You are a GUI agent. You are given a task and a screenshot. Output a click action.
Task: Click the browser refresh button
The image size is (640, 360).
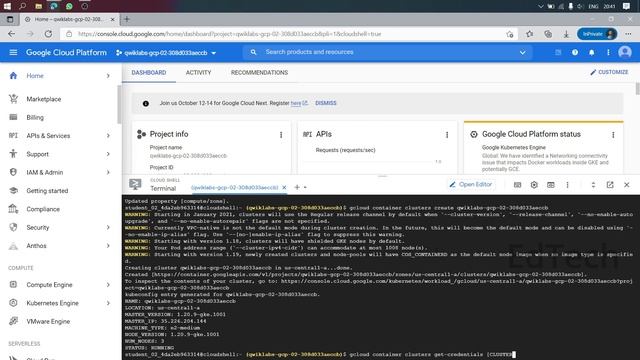pyautogui.click(x=48, y=34)
